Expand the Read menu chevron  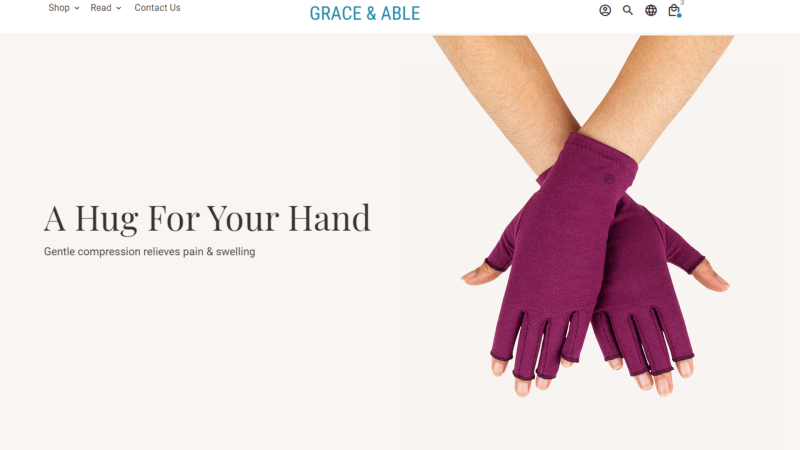click(119, 8)
